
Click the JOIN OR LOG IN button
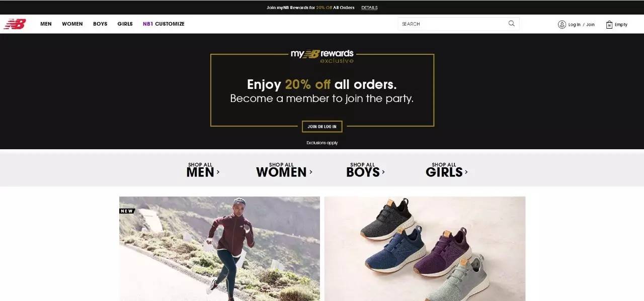coord(322,127)
